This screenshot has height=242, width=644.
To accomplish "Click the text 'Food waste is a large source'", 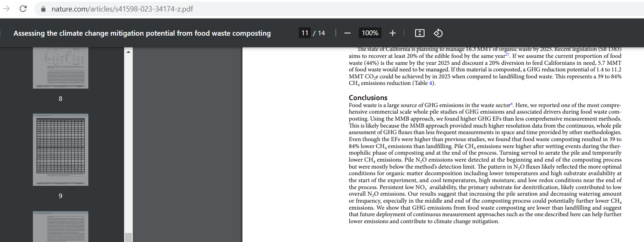I will coord(385,105).
